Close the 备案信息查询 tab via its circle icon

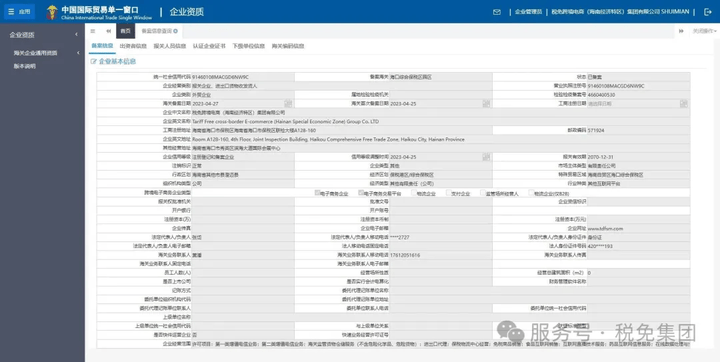coord(176,31)
